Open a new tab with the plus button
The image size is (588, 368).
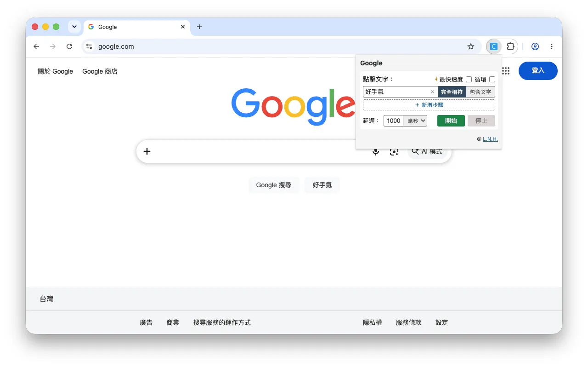[199, 27]
